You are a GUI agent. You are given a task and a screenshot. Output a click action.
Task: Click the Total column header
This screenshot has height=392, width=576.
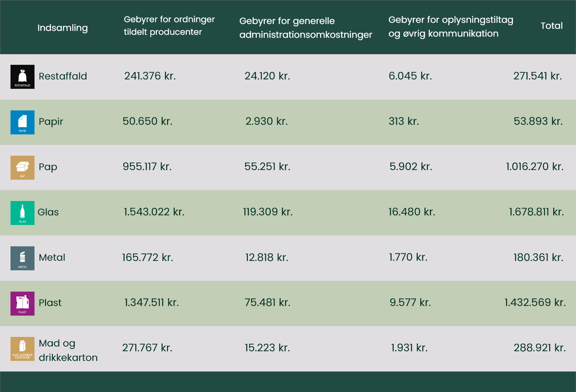tap(551, 26)
